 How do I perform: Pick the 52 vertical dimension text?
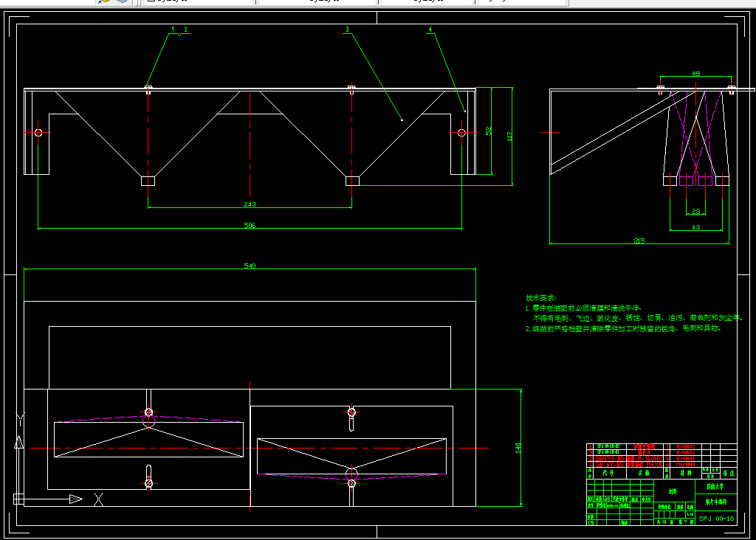pos(489,131)
